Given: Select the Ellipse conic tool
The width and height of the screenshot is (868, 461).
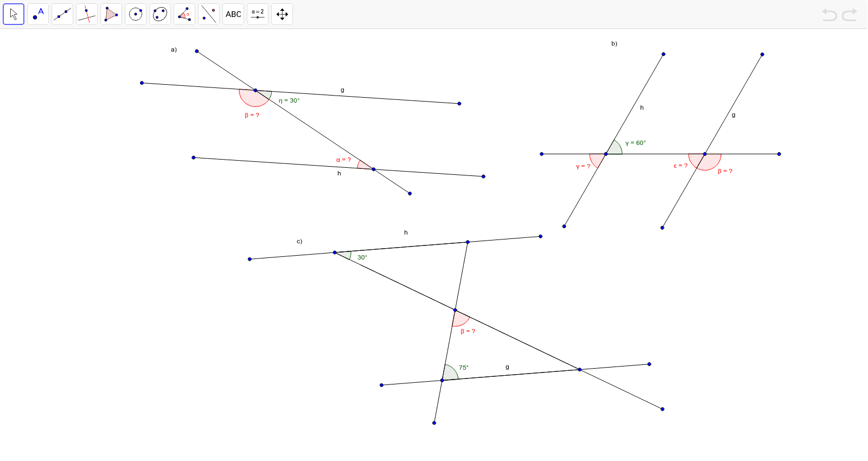Looking at the screenshot, I should pyautogui.click(x=160, y=14).
